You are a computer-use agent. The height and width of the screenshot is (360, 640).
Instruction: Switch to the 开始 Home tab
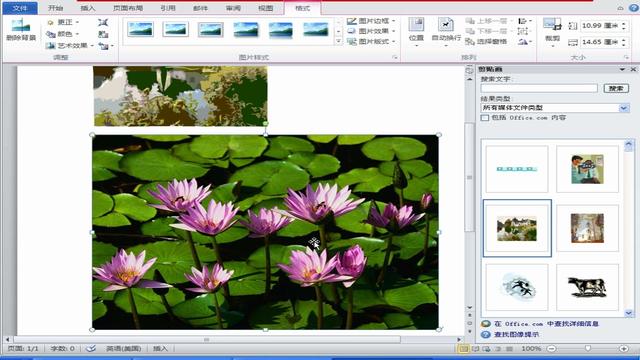(x=56, y=8)
